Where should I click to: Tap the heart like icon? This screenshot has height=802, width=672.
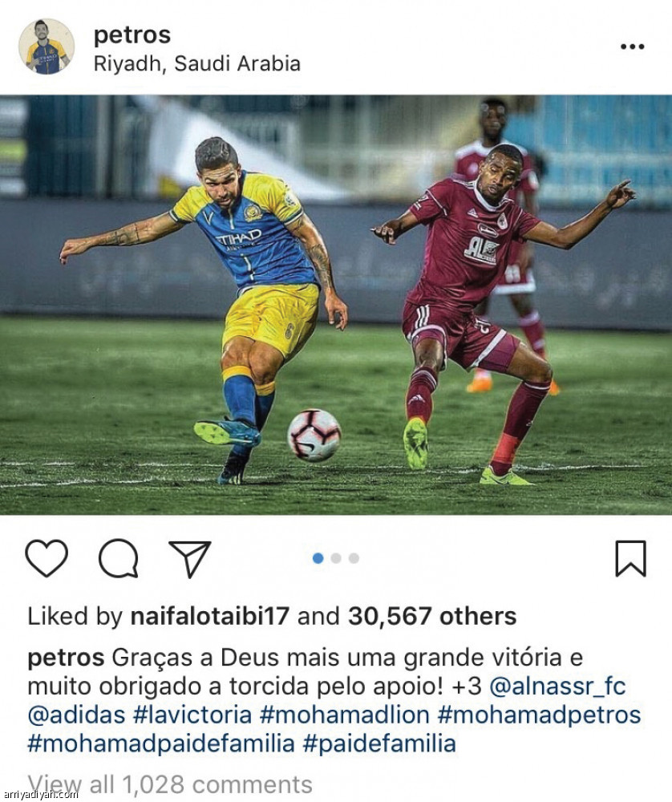pyautogui.click(x=47, y=558)
